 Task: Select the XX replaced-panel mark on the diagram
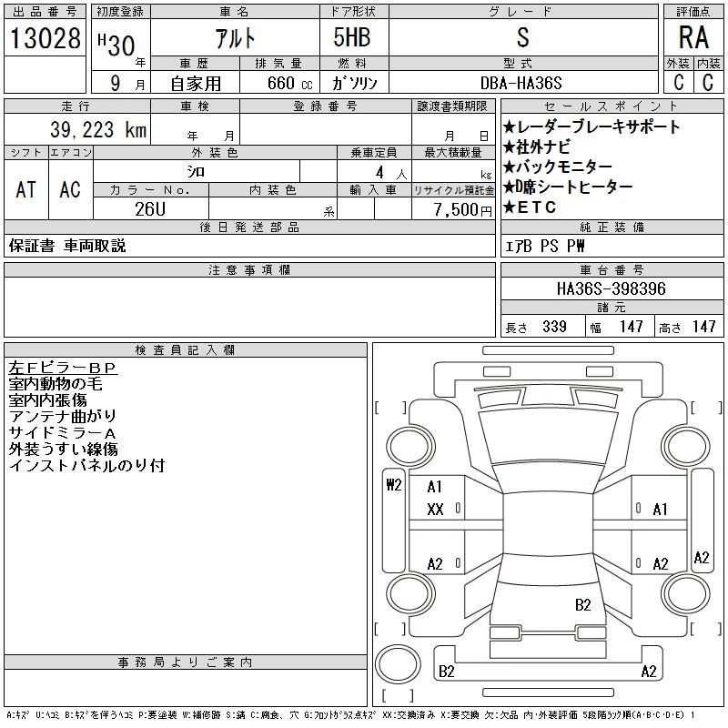435,509
